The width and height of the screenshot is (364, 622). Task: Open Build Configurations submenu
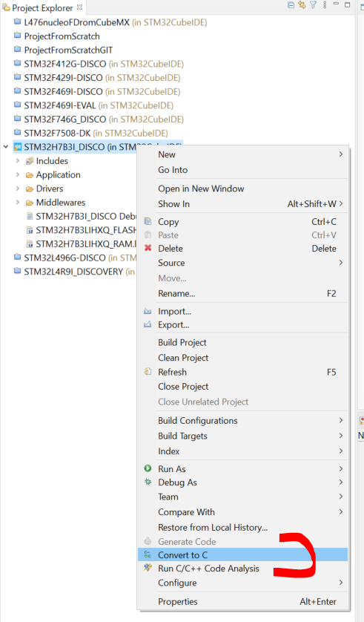tap(243, 421)
